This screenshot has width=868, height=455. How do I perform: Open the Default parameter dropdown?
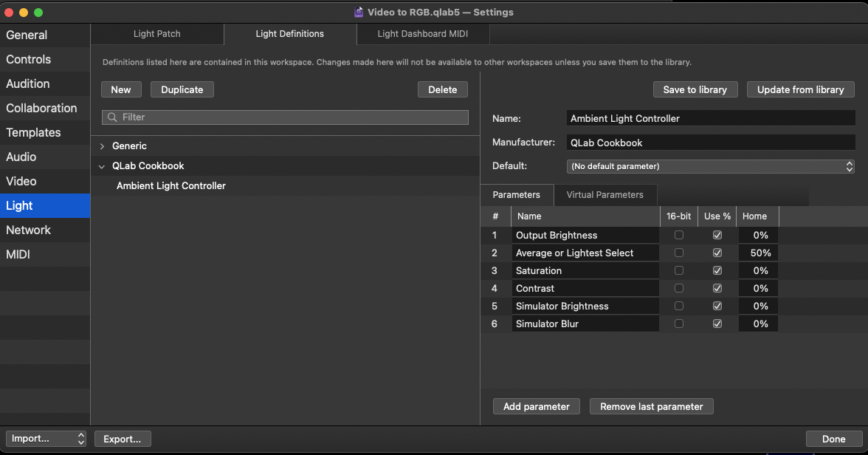710,165
